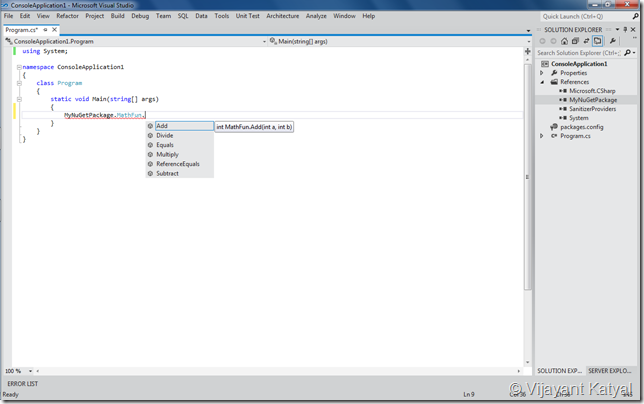Open the Tools menu

(x=222, y=16)
